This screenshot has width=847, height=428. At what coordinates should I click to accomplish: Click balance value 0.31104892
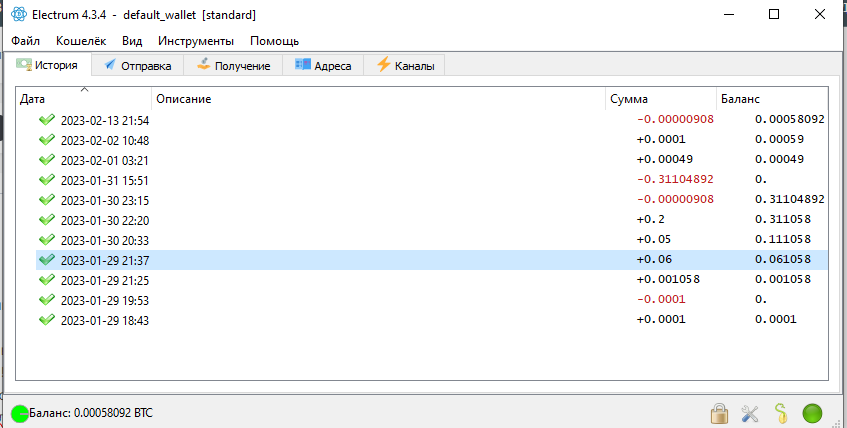(790, 199)
